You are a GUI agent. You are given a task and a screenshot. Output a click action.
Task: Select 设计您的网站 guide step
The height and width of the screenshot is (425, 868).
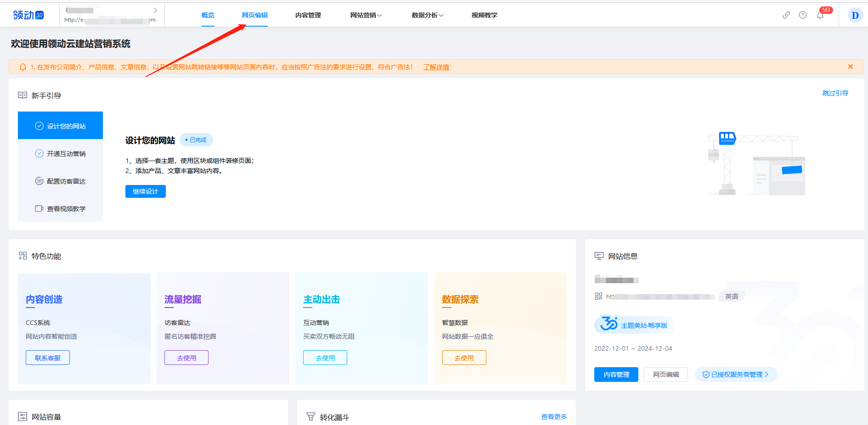pos(61,126)
